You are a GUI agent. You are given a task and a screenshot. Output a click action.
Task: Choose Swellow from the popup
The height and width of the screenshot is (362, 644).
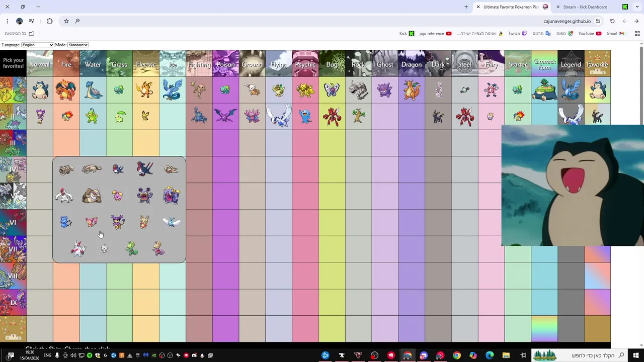click(x=144, y=168)
